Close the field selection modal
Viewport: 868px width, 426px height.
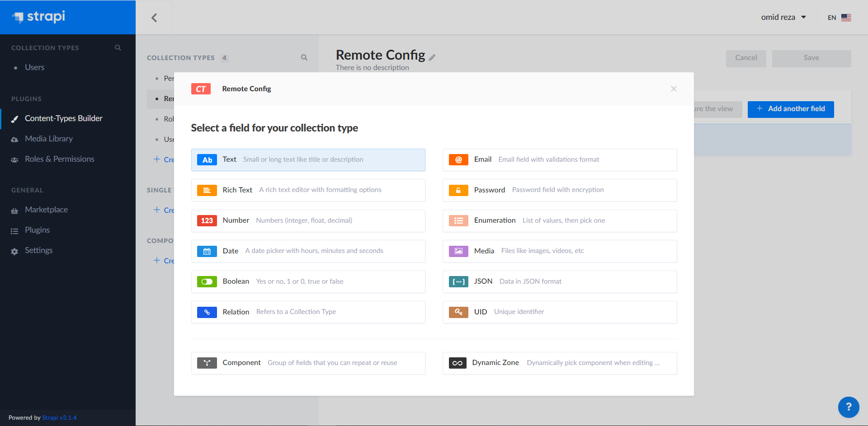tap(674, 89)
